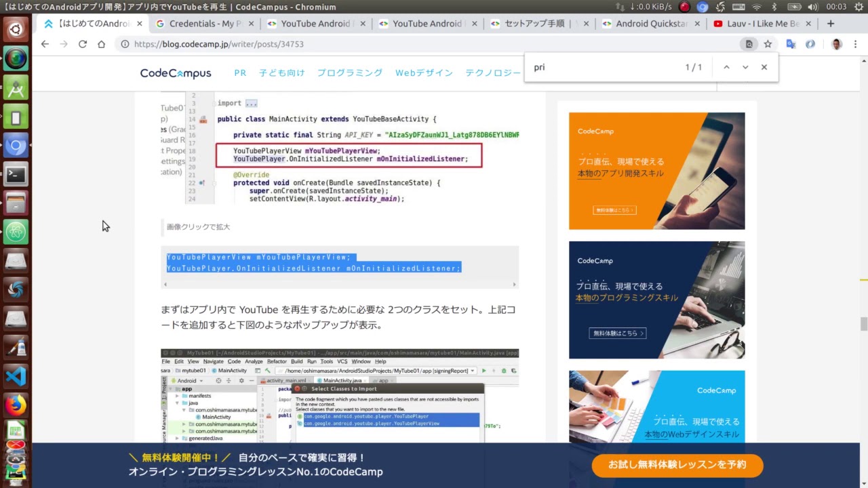868x488 pixels.
Task: Click the browser forward arrow
Action: click(64, 44)
